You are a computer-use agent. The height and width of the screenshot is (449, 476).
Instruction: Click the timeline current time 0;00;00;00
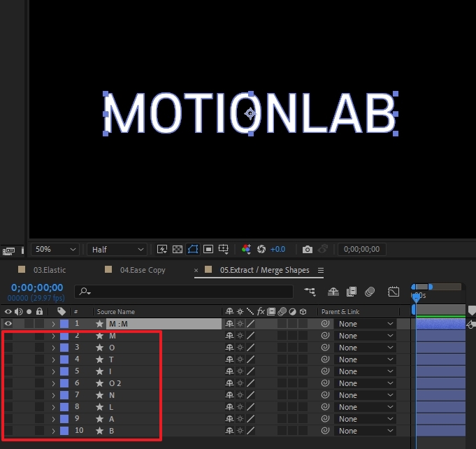[37, 287]
